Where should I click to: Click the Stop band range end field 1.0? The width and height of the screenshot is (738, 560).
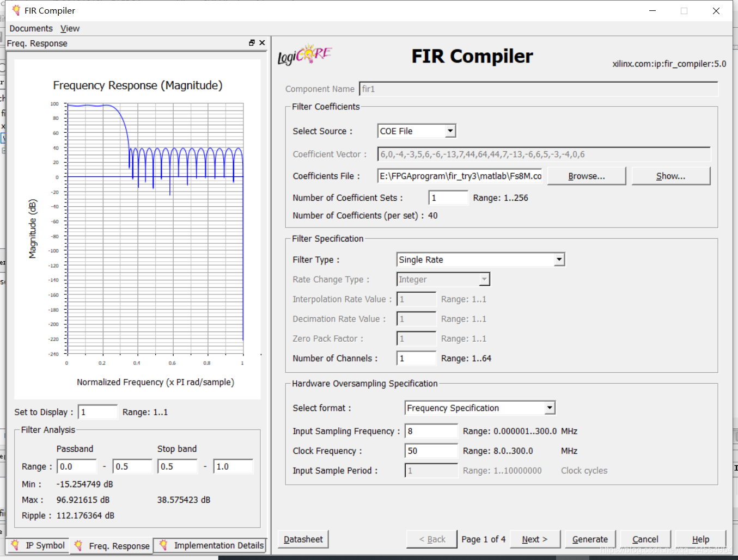(x=234, y=466)
